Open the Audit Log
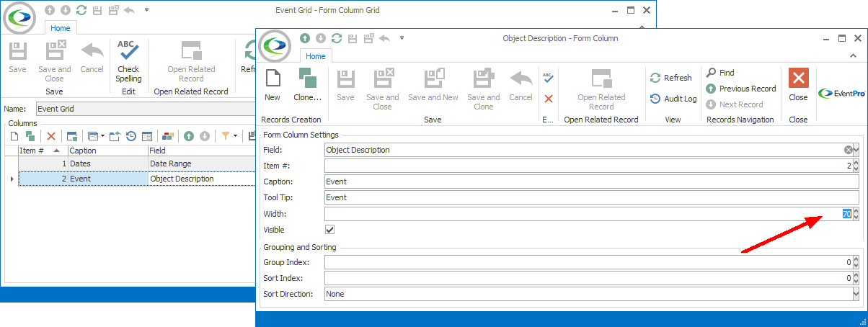Viewport: 868px width, 327px height. point(673,99)
